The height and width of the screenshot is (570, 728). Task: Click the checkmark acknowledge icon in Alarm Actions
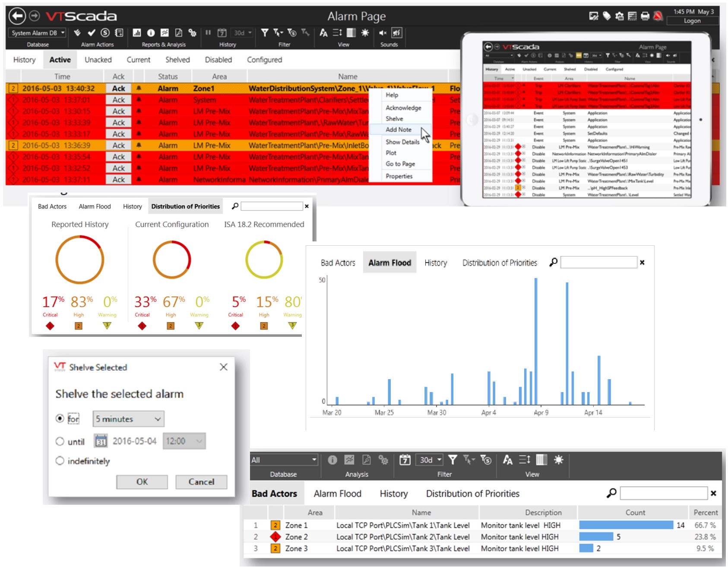point(92,33)
